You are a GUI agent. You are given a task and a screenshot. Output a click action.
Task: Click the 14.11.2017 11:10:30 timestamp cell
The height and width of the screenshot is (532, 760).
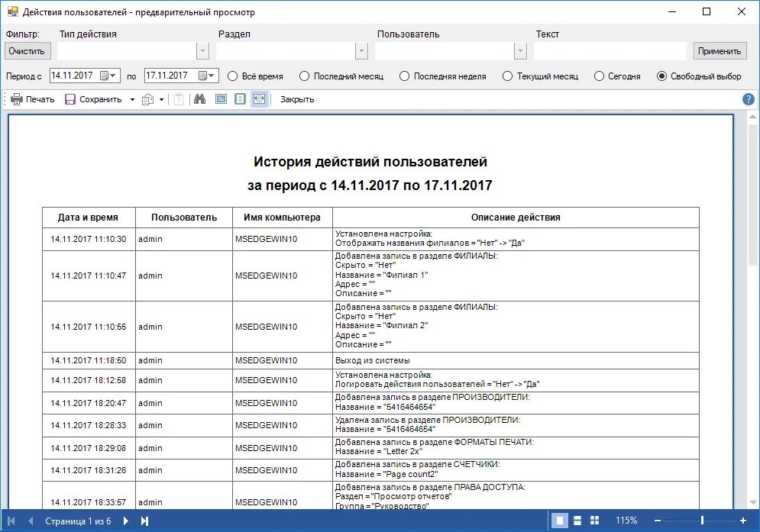point(88,239)
